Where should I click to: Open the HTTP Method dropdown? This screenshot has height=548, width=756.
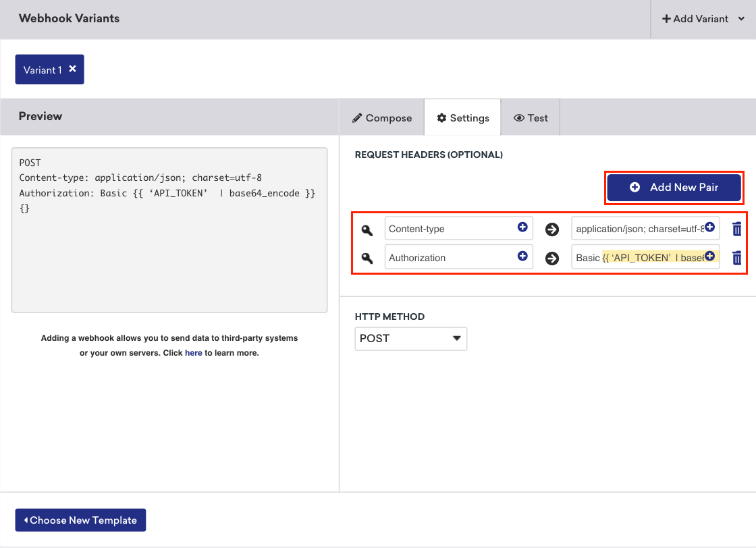coord(410,338)
